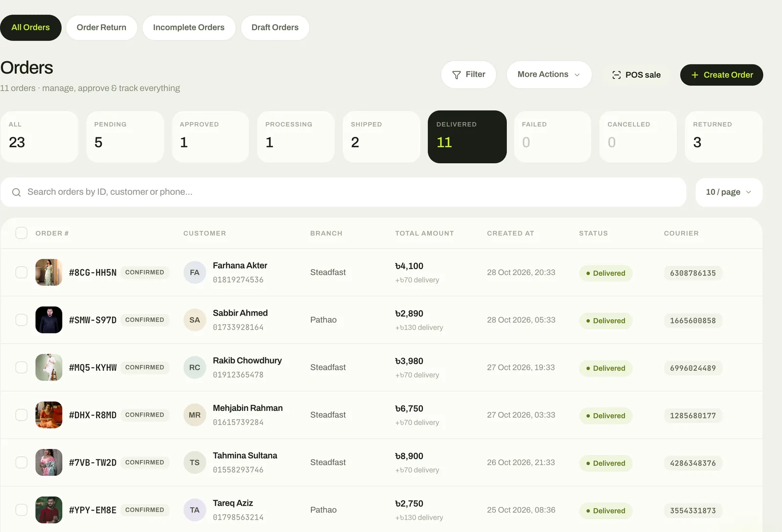Open product thumbnail of order #SMW-S97D
This screenshot has width=782, height=532.
49,320
